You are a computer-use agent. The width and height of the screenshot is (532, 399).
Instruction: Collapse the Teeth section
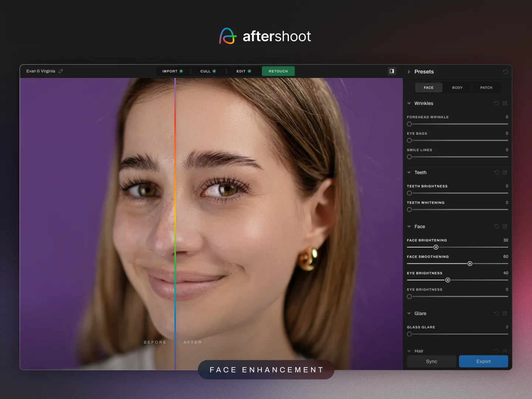409,173
